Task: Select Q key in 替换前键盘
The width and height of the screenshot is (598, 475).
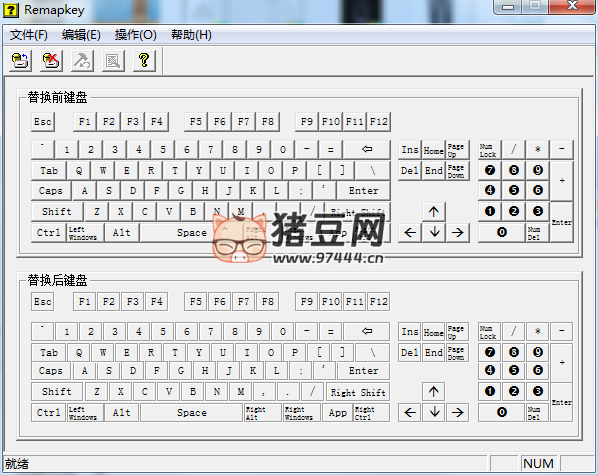Action: pyautogui.click(x=79, y=171)
